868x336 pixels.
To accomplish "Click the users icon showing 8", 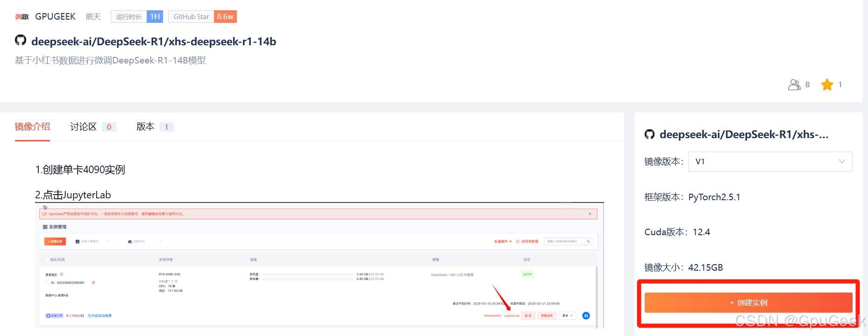I will click(794, 84).
